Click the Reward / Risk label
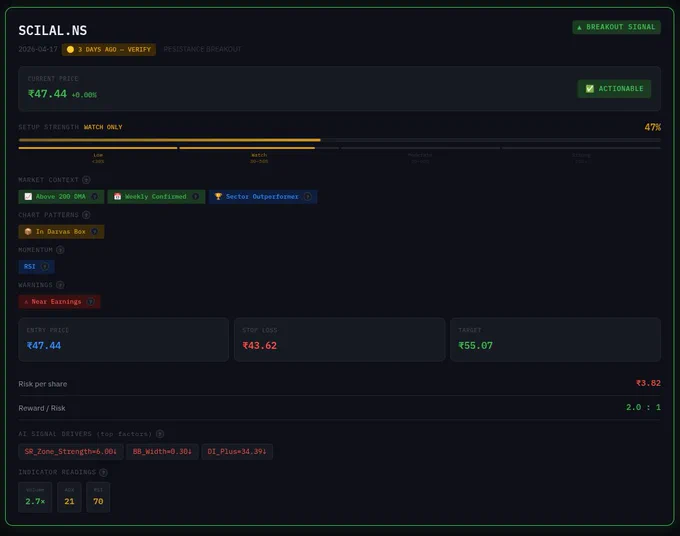 (x=42, y=408)
